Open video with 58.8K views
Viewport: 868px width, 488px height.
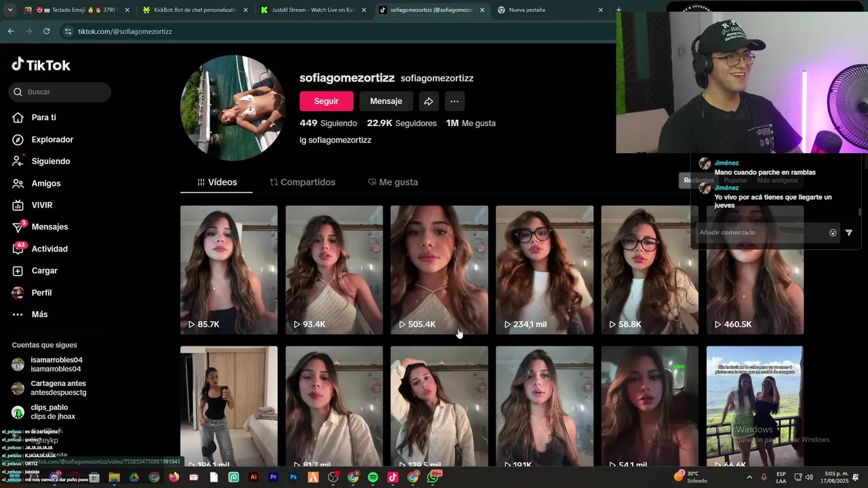[x=650, y=270]
